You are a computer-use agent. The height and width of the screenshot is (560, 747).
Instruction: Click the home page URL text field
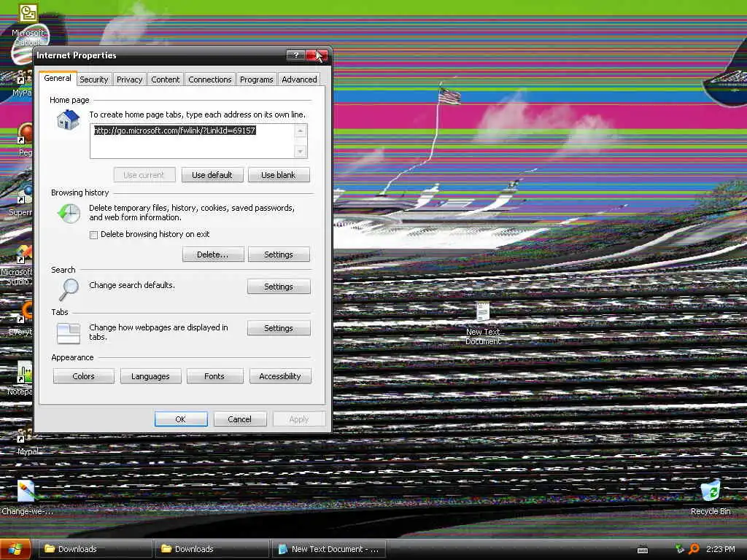pyautogui.click(x=193, y=141)
